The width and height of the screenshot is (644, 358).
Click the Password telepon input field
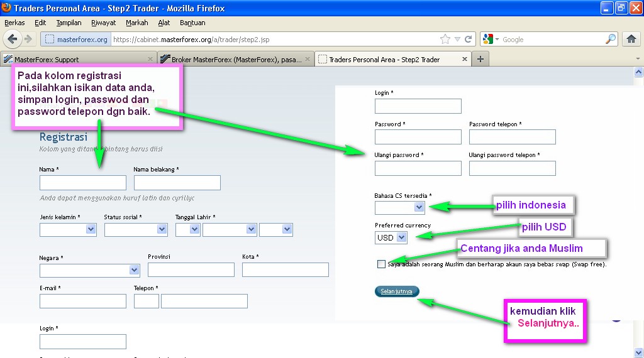(513, 136)
